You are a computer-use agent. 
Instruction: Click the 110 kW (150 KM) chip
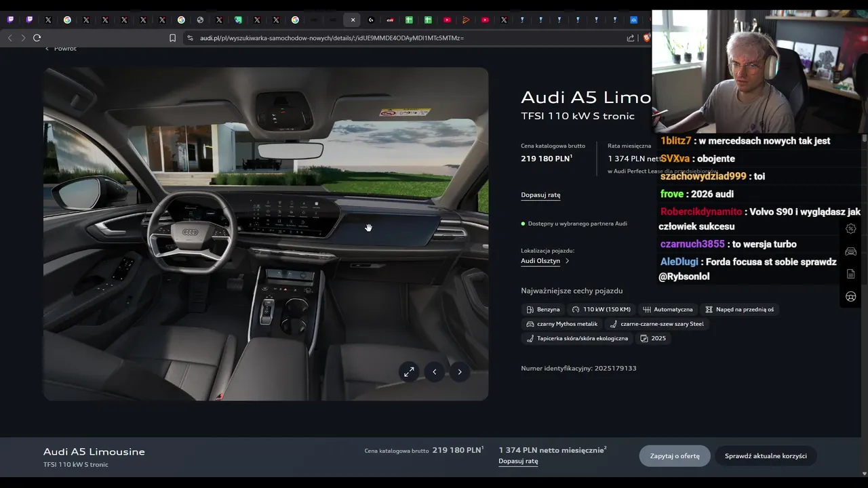601,309
